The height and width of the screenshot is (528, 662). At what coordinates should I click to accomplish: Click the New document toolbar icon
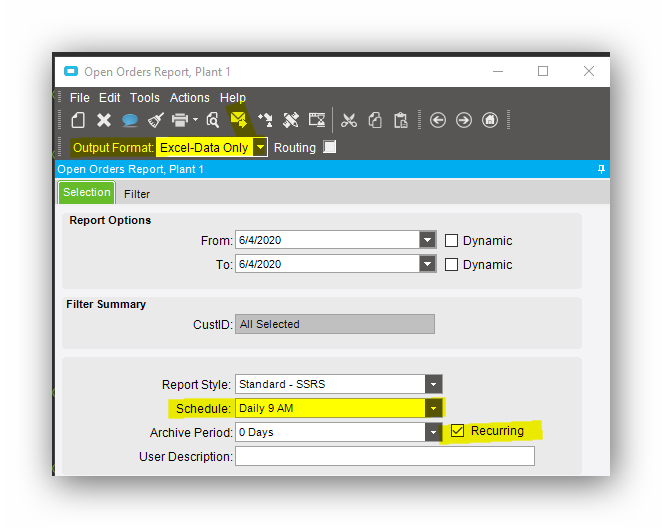[x=78, y=120]
